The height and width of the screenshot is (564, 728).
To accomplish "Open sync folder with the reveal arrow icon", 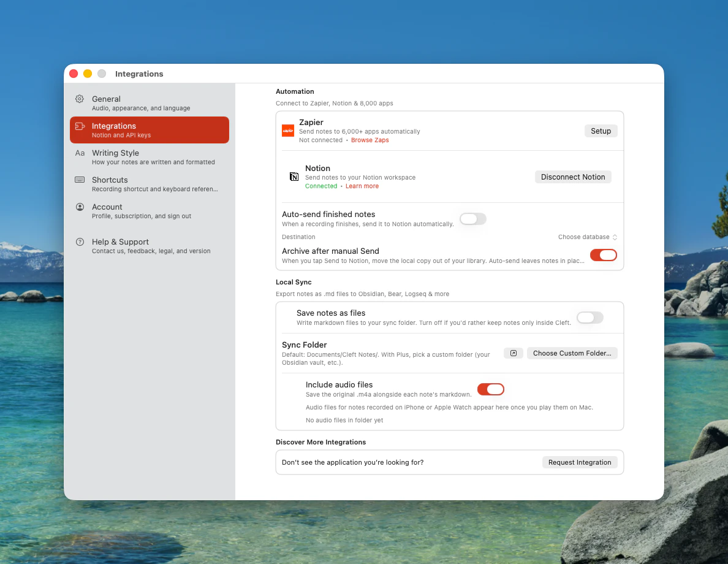I will click(513, 353).
